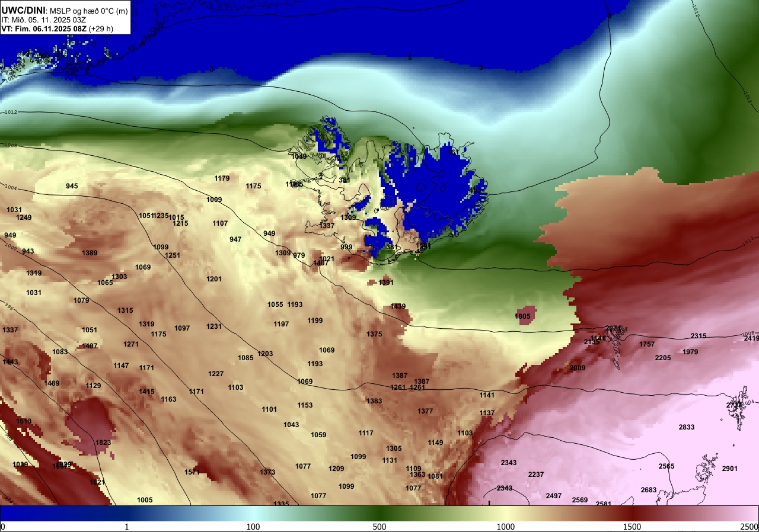759x532 pixels.
Task: Click the map value '1383'
Action: point(374,401)
